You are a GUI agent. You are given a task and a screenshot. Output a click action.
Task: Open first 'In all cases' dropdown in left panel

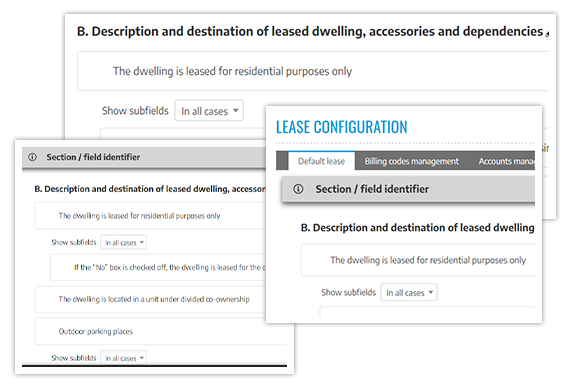click(124, 242)
